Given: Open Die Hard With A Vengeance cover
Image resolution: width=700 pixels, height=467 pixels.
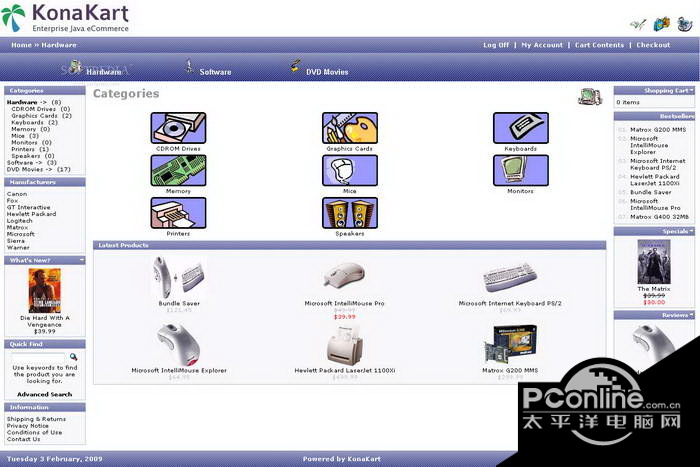Looking at the screenshot, I should coord(45,291).
